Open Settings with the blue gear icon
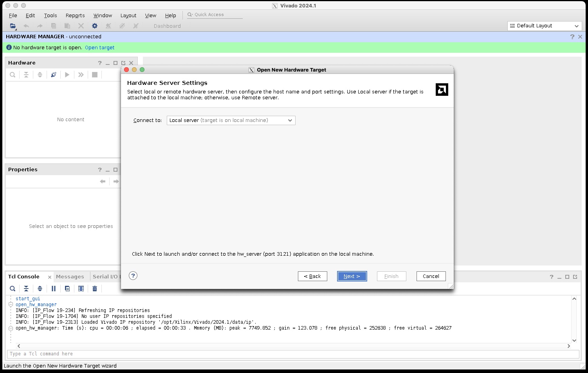 (95, 26)
